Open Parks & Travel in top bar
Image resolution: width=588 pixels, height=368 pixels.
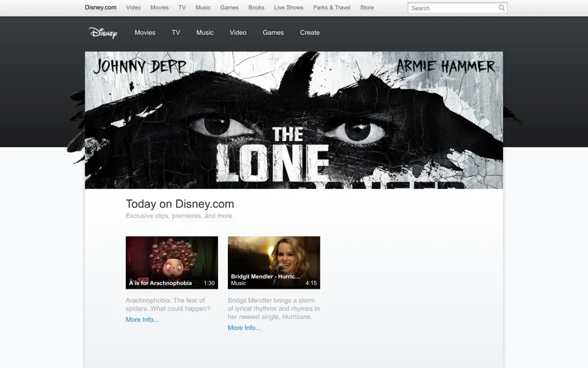click(332, 7)
